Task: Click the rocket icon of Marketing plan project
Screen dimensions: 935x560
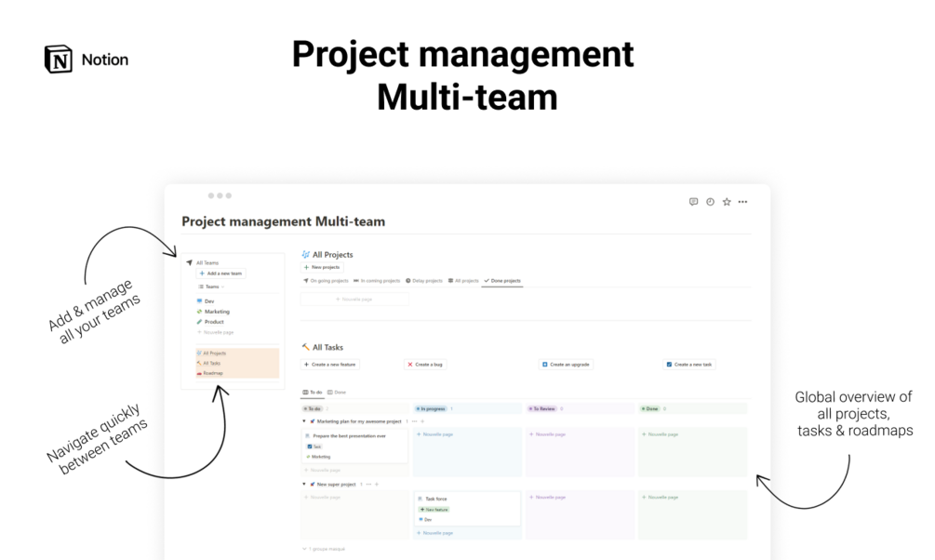Action: click(312, 421)
